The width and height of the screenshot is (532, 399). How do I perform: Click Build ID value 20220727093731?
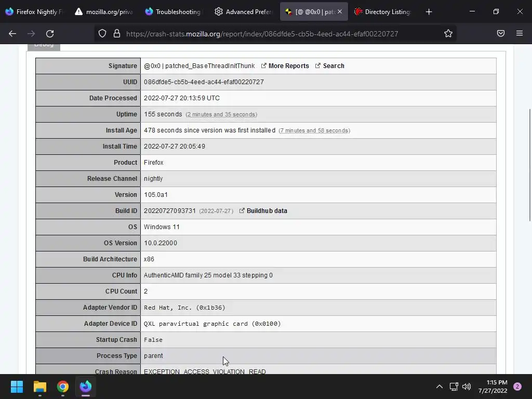tap(170, 211)
